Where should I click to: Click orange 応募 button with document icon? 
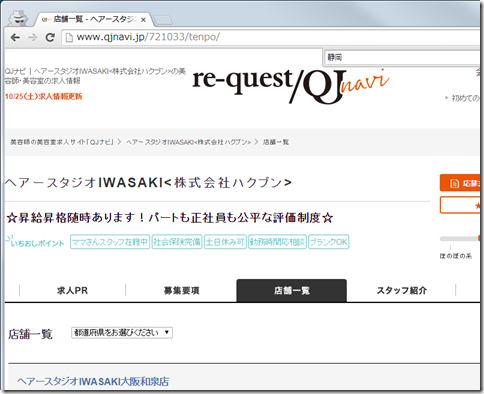[461, 183]
